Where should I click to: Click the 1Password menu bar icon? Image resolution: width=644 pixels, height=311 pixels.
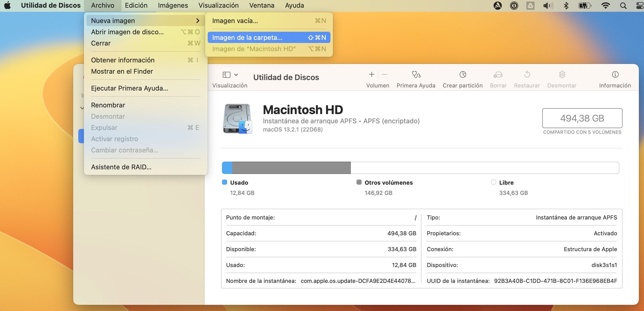click(x=514, y=6)
